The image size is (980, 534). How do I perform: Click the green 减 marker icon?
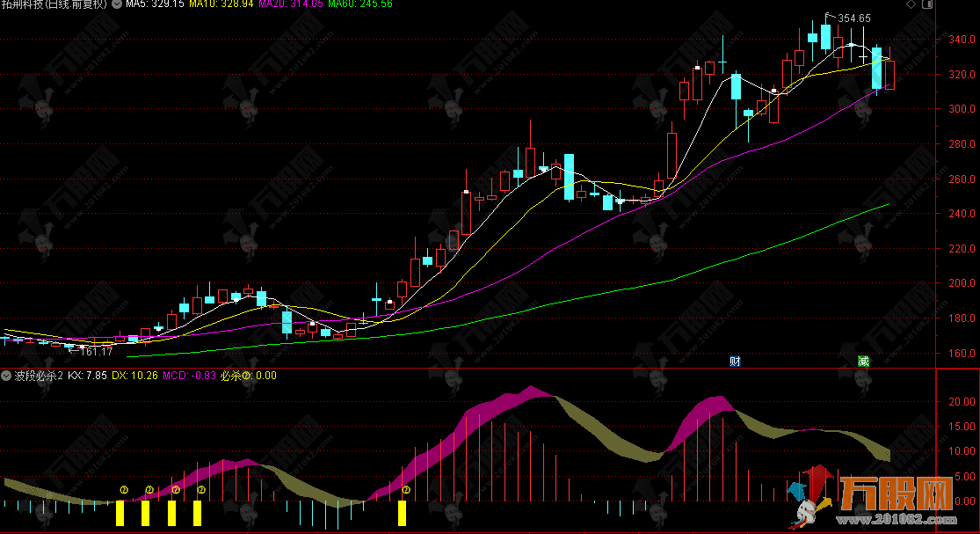[863, 361]
